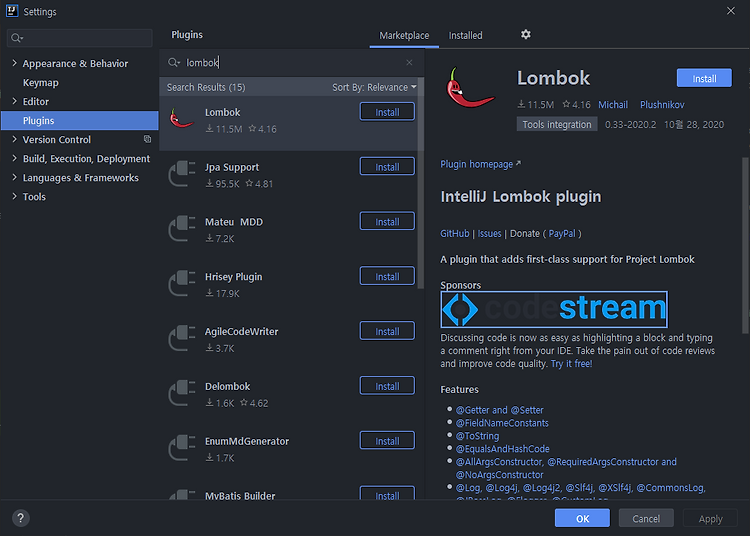This screenshot has height=536, width=750.
Task: Click the AgileCodeWriter plugin icon
Action: click(x=182, y=338)
